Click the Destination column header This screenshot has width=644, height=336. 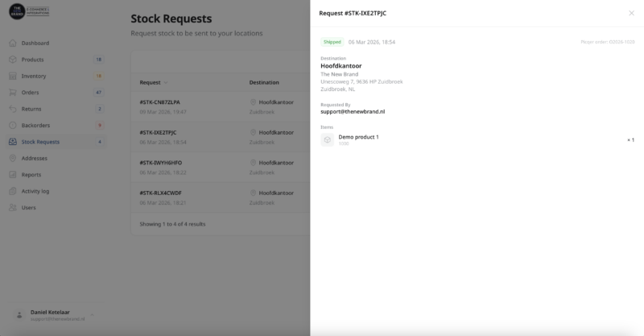coord(264,82)
